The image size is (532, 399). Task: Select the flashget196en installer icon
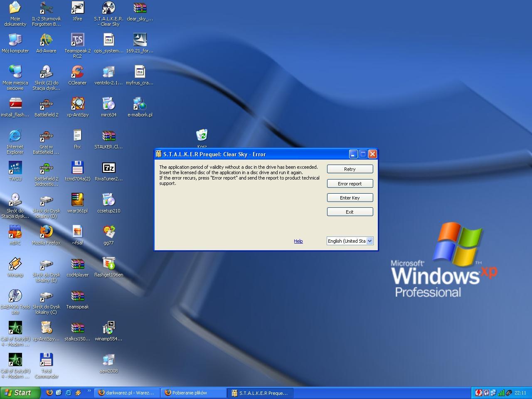[108, 267]
